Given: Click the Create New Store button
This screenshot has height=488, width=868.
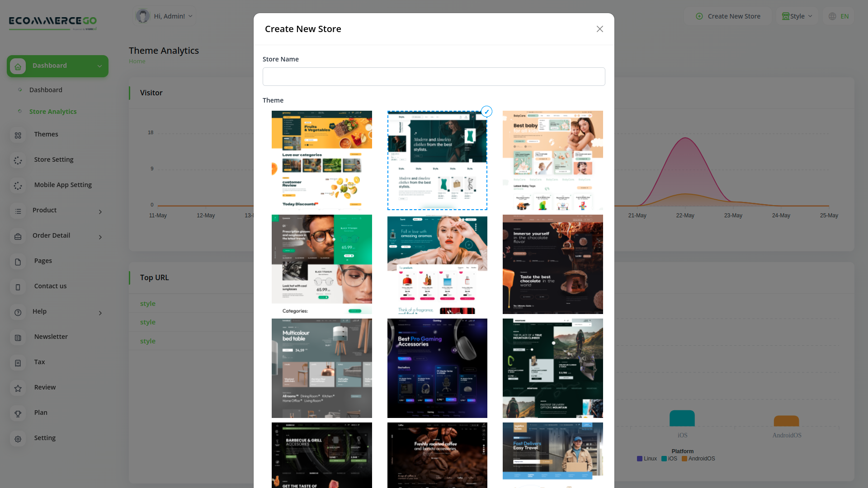Looking at the screenshot, I should pos(728,16).
